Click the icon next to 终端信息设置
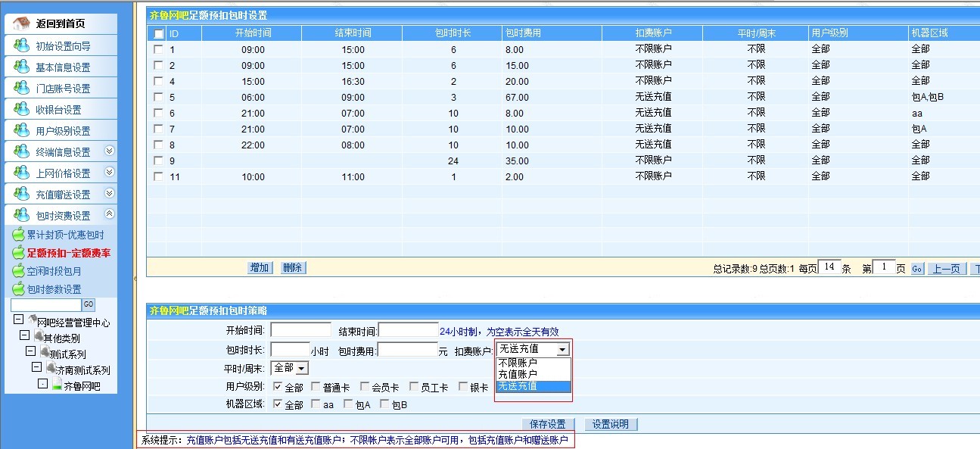Screen dimensions: 980x449 [x=22, y=151]
